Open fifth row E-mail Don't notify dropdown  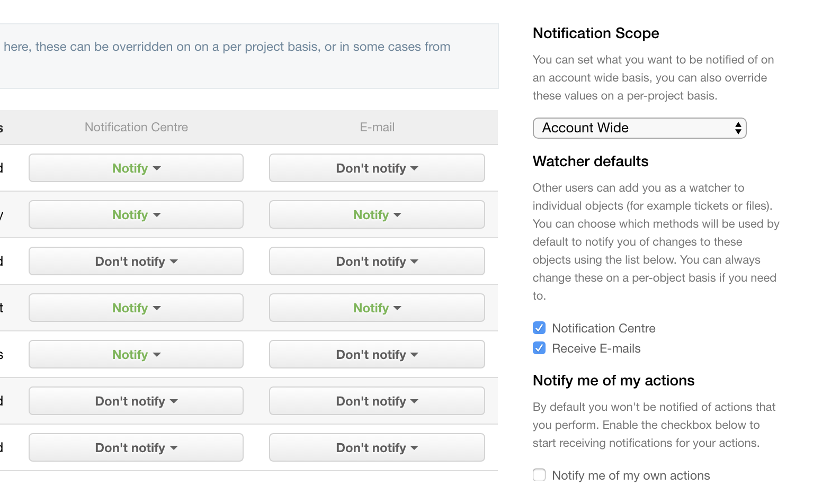pyautogui.click(x=377, y=355)
